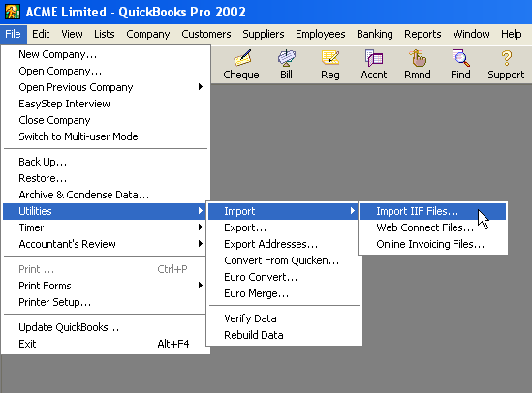Select Online Invoicing Files

433,244
